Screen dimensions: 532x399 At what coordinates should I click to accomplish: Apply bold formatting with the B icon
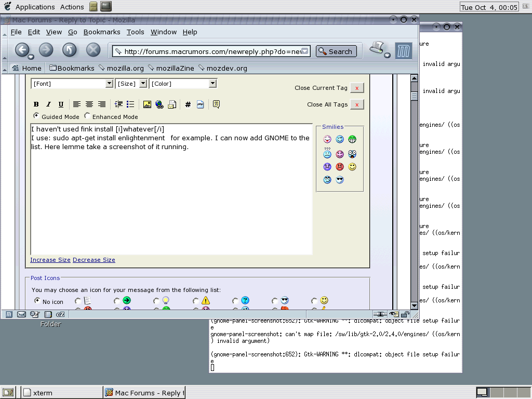point(36,104)
